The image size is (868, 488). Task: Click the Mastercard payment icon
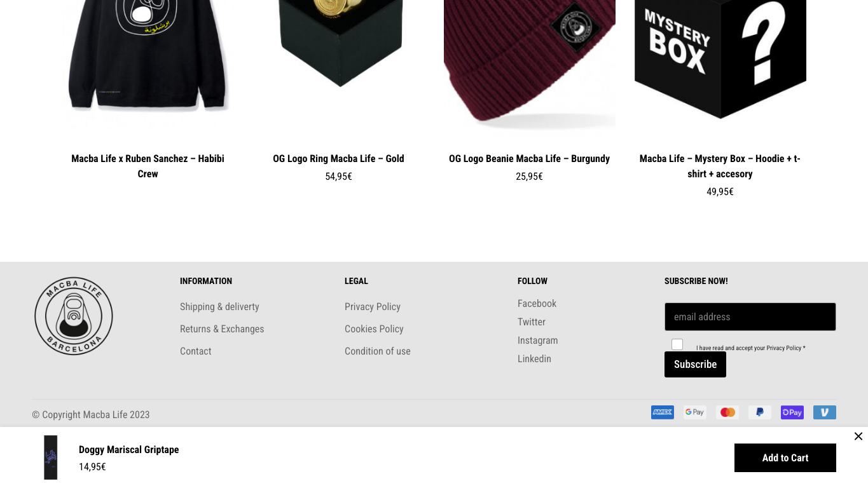pyautogui.click(x=727, y=412)
